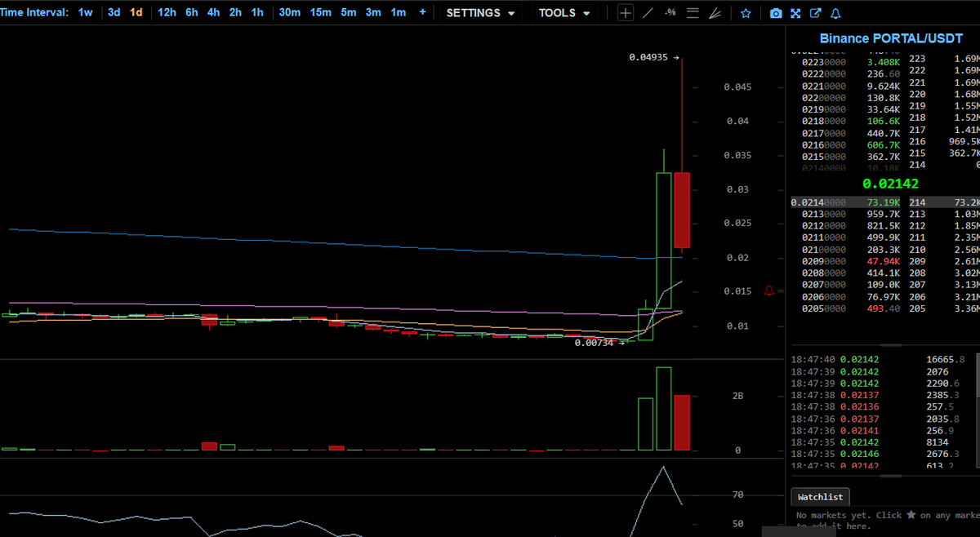Screen dimensions: 980x537
Task: Select the 0.0214 bid row with 73.19K
Action: [884, 202]
